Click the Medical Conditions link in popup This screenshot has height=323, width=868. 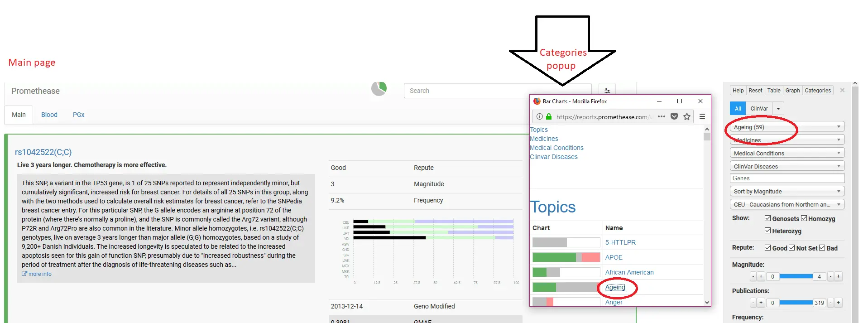point(557,148)
